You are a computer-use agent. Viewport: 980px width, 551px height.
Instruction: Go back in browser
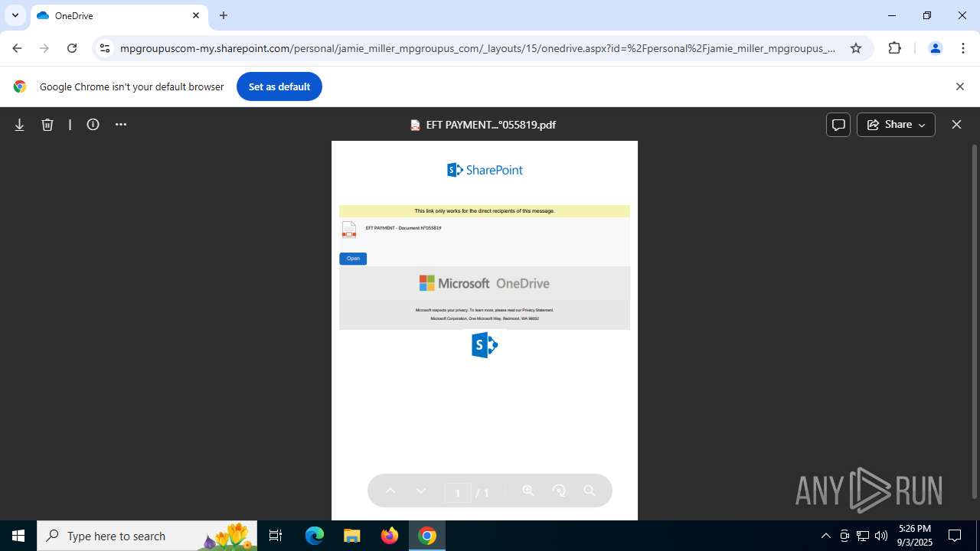point(17,48)
